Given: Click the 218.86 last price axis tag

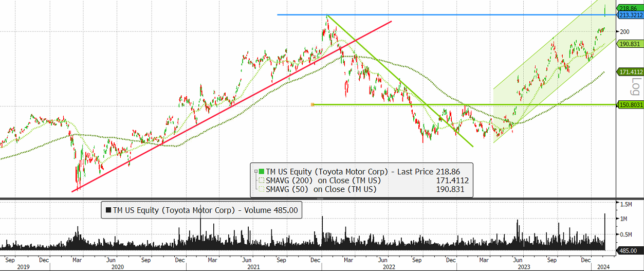Looking at the screenshot, I should pyautogui.click(x=630, y=8).
